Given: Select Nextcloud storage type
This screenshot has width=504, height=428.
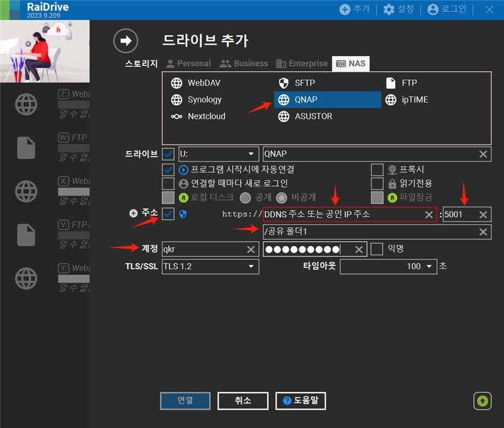Looking at the screenshot, I should pyautogui.click(x=198, y=116).
